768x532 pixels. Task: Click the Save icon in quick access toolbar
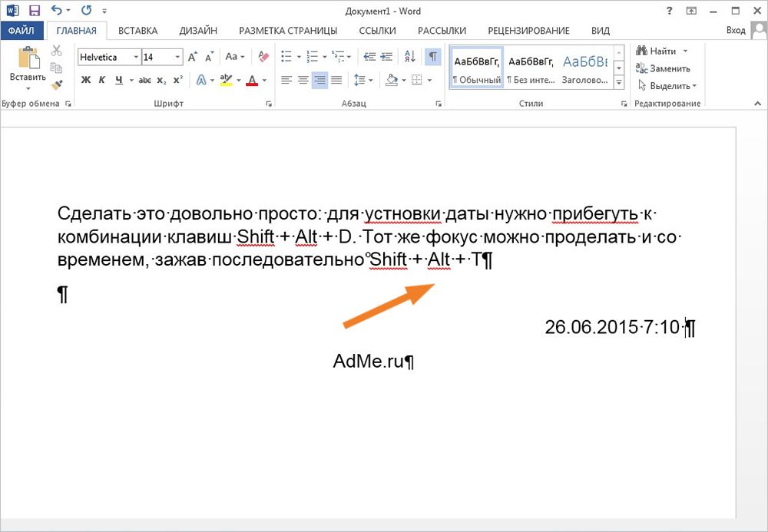coord(34,11)
